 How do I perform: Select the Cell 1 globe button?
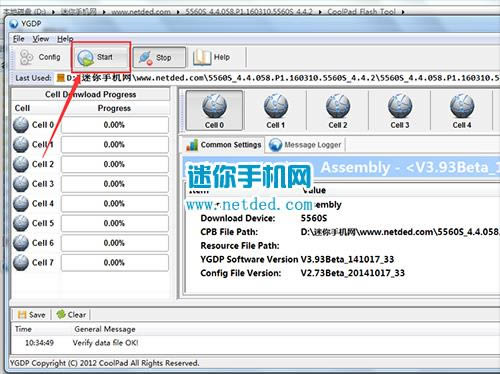[x=276, y=110]
